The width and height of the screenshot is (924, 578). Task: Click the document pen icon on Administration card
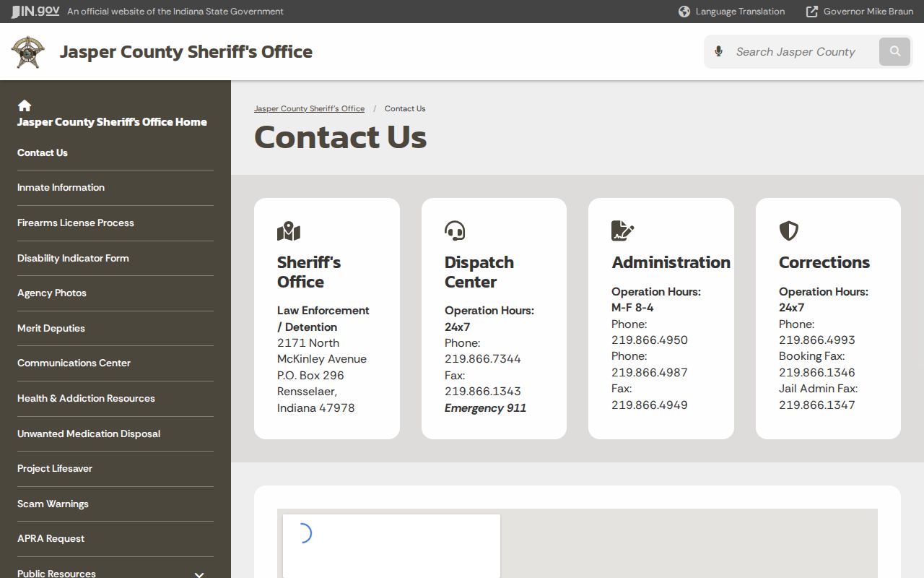622,231
